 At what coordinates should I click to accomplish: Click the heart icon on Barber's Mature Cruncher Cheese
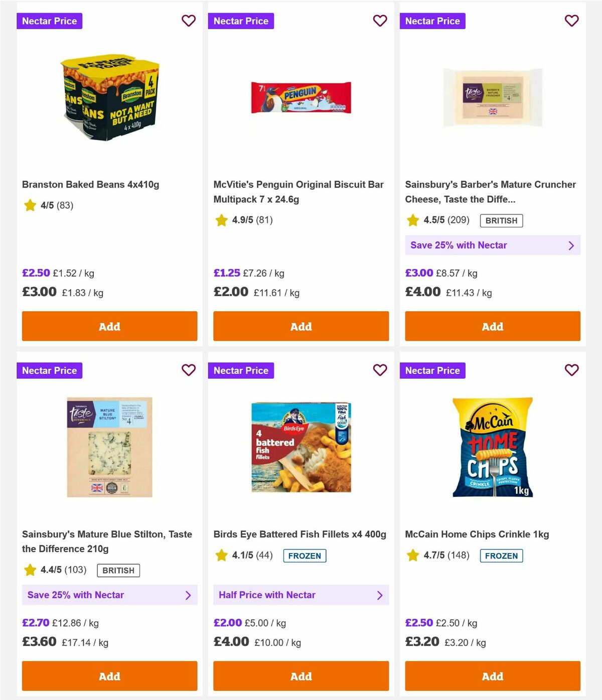571,21
